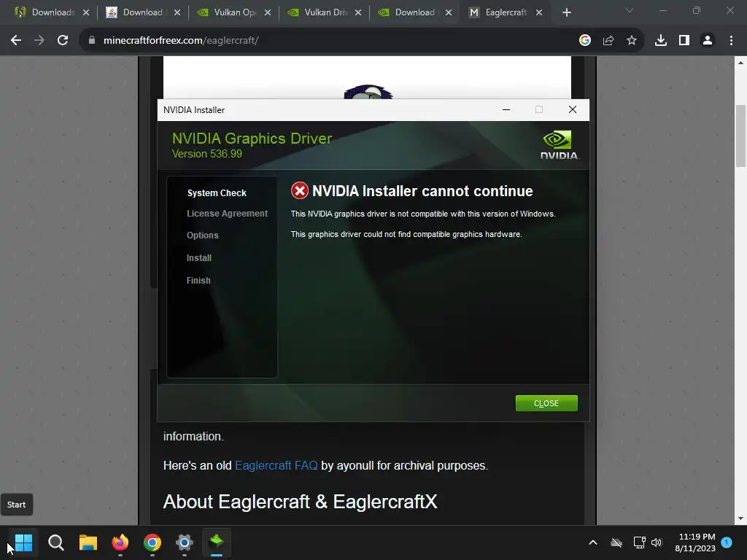Close the Java Download tab
Viewport: 747px width, 560px height.
177,12
